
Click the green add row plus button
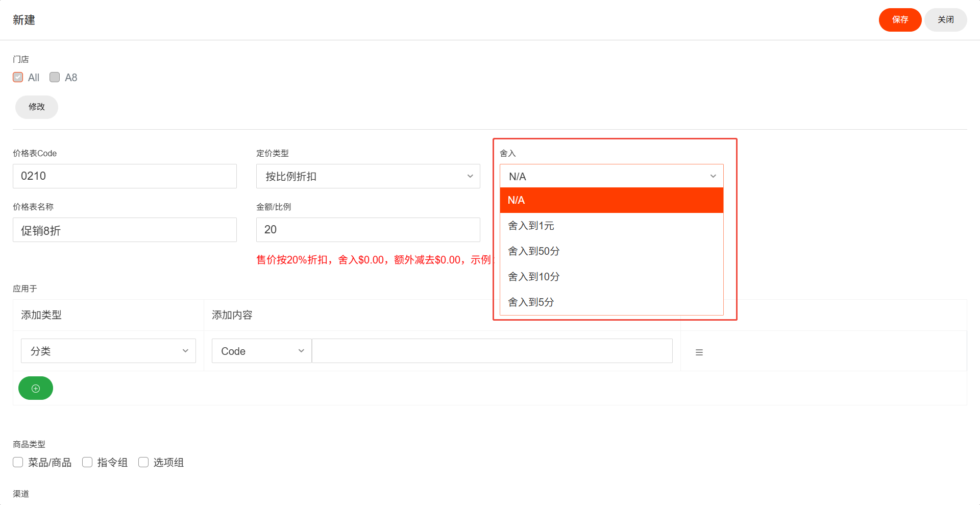(x=36, y=388)
